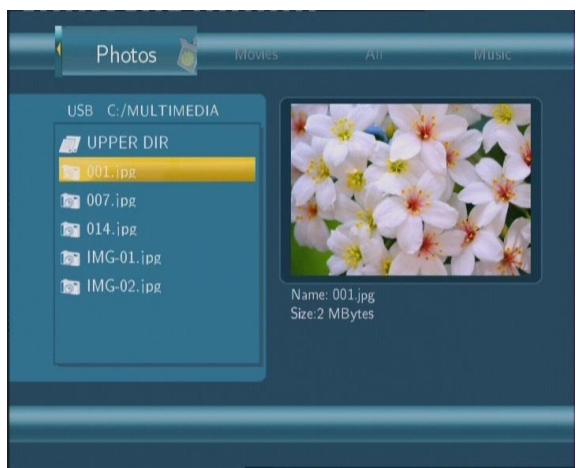
Task: Click the Name: 001.jpg info line
Action: [332, 295]
